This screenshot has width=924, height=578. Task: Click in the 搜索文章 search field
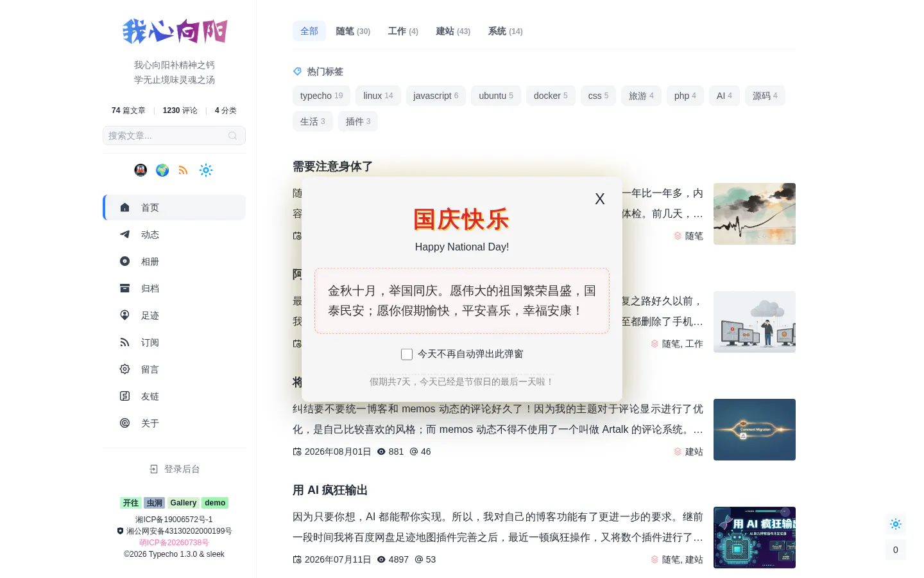click(x=174, y=136)
